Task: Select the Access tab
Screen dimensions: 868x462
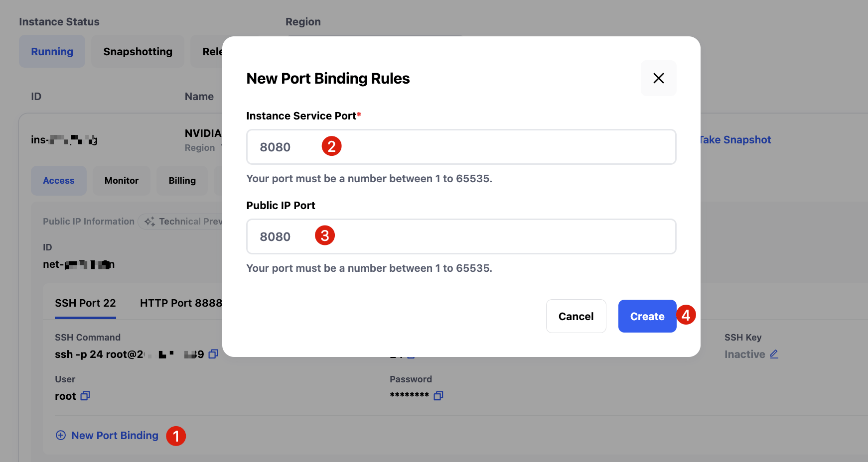Action: click(59, 181)
